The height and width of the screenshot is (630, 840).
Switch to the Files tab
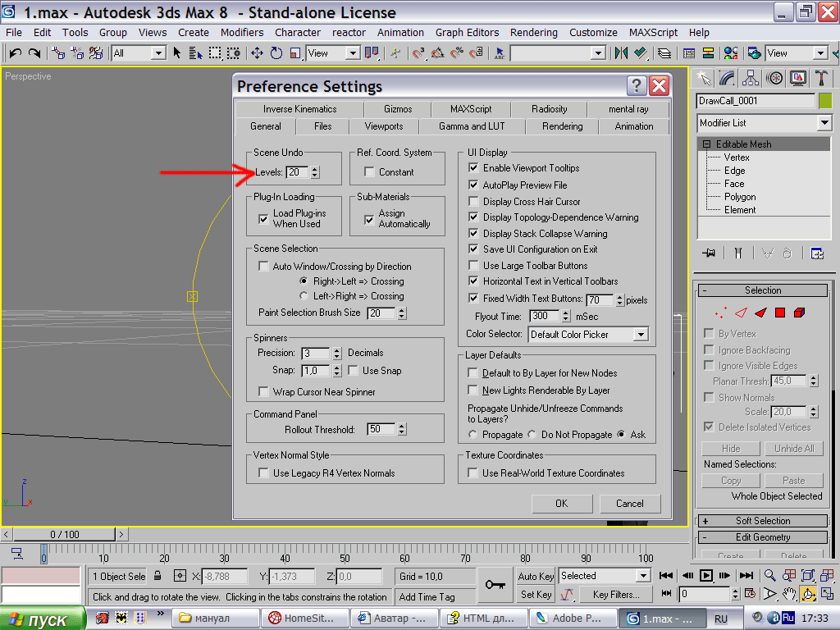coord(322,126)
